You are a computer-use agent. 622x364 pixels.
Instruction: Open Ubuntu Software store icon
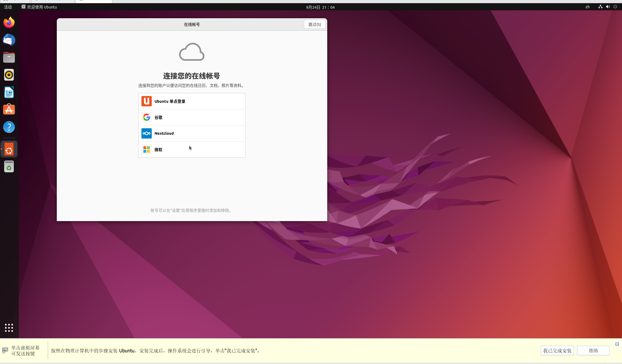pos(9,110)
